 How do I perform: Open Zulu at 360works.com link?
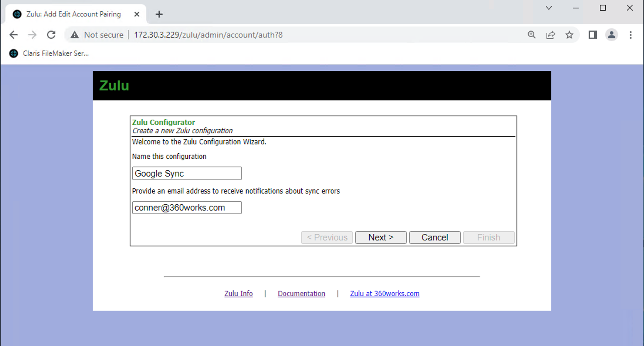[x=385, y=294]
